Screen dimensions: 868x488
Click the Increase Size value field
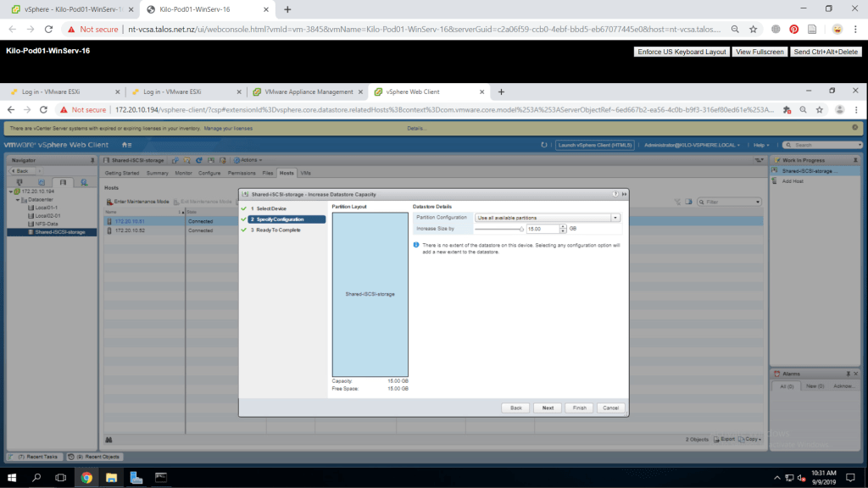click(541, 229)
